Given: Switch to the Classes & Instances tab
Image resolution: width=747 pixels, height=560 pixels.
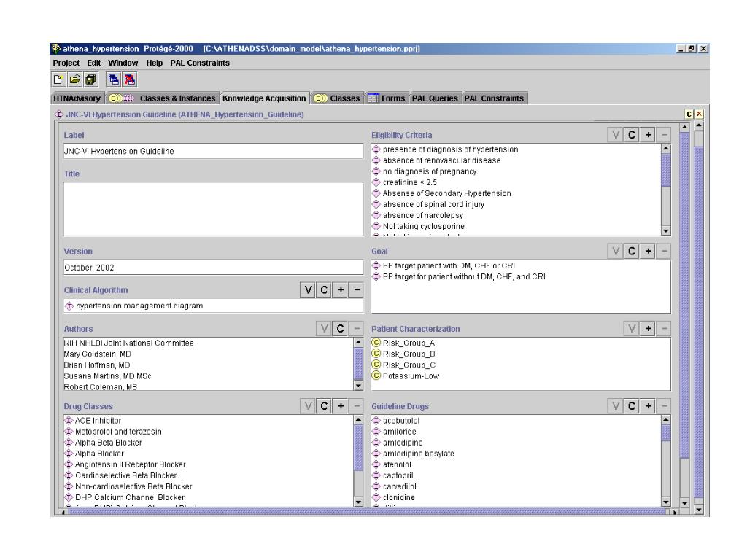Looking at the screenshot, I should 163,98.
